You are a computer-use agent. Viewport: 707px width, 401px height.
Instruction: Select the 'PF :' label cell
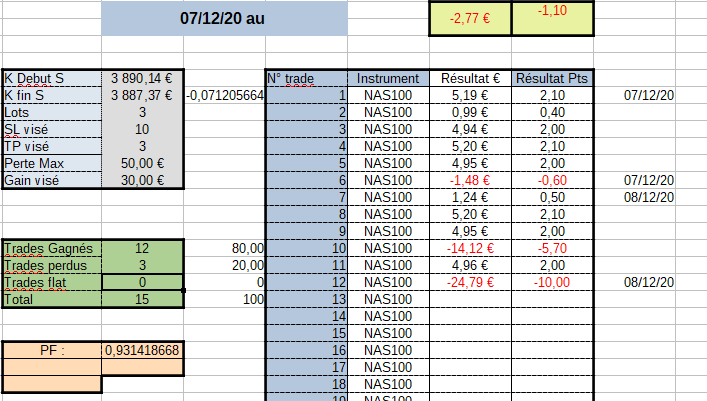point(52,350)
